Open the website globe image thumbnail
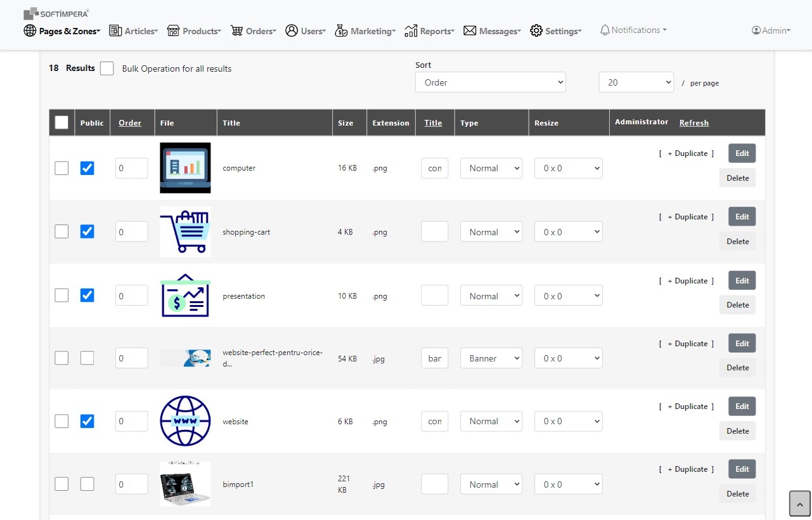This screenshot has height=520, width=812. point(185,421)
